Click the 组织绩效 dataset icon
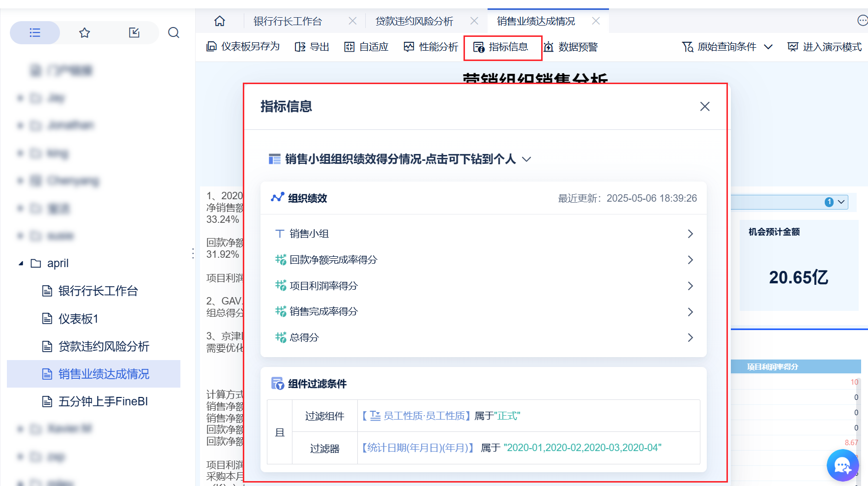868x486 pixels. pyautogui.click(x=277, y=198)
